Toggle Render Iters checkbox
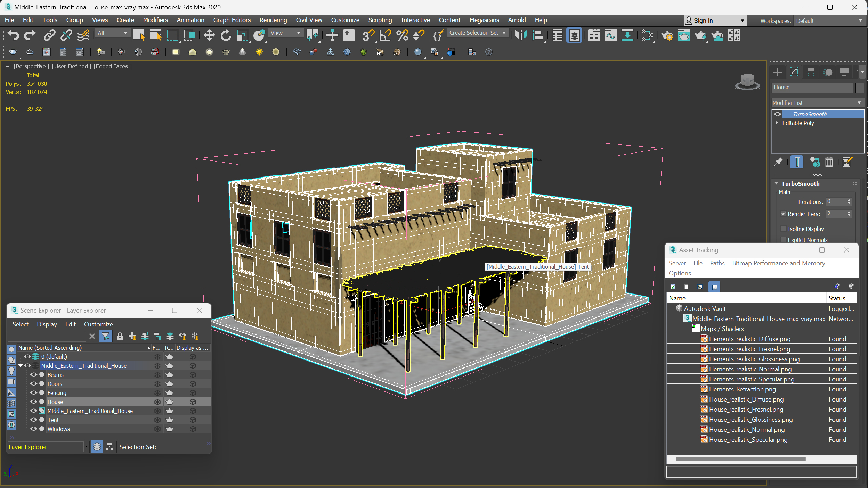Screen dimensions: 868x488 784,214
